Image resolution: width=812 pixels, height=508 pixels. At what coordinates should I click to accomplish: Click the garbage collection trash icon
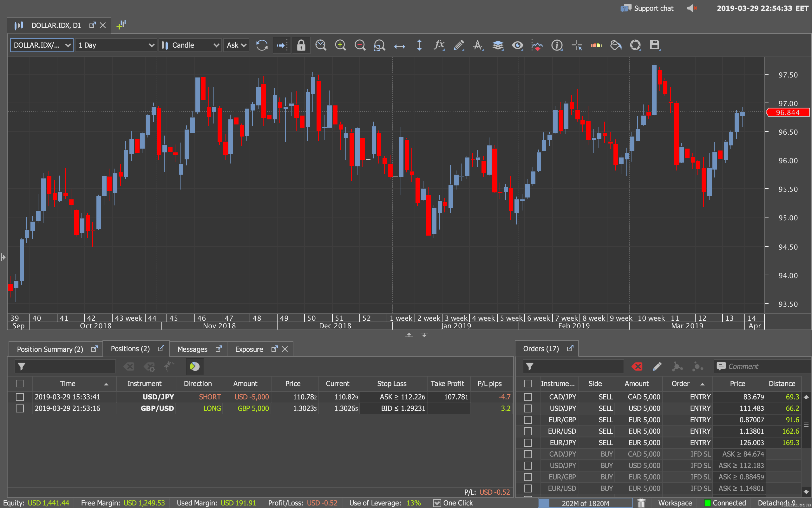click(x=641, y=503)
